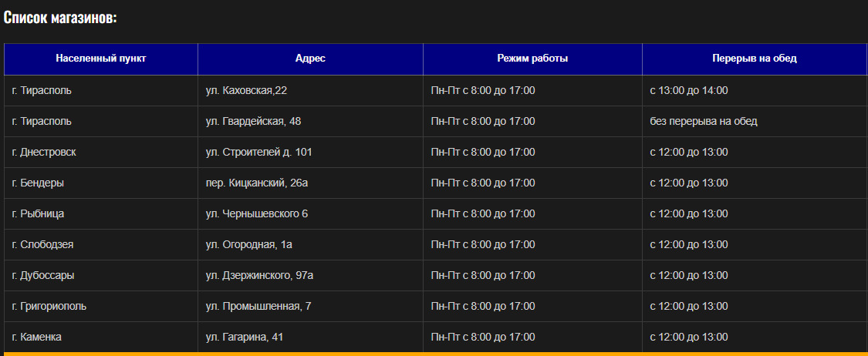This screenshot has width=868, height=356.
Task: Select the "г. Рыбница" city cell
Action: pyautogui.click(x=39, y=214)
